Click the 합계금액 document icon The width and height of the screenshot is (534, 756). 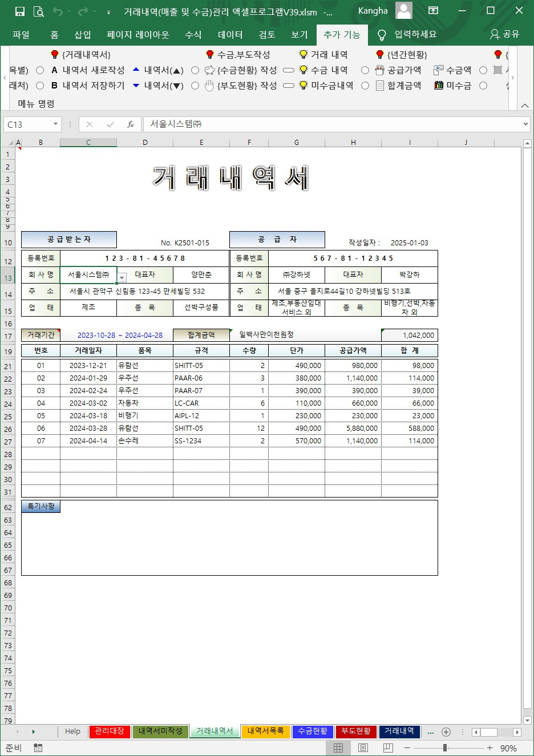[380, 86]
